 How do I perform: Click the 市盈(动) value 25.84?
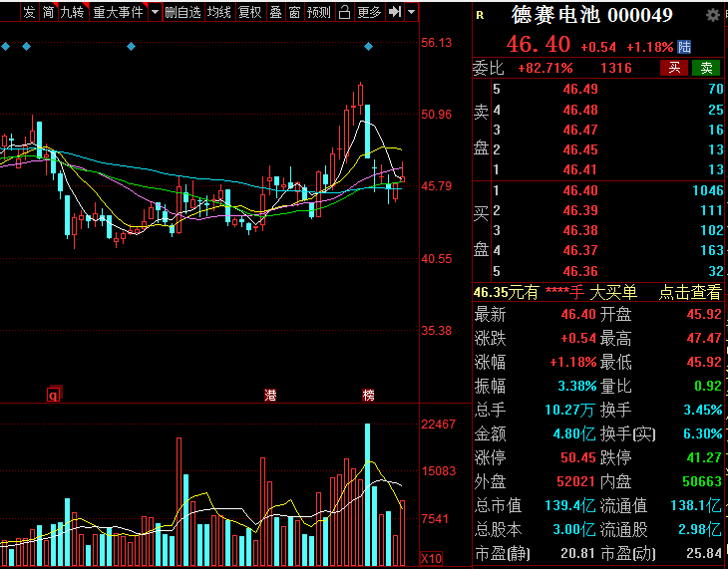(704, 553)
